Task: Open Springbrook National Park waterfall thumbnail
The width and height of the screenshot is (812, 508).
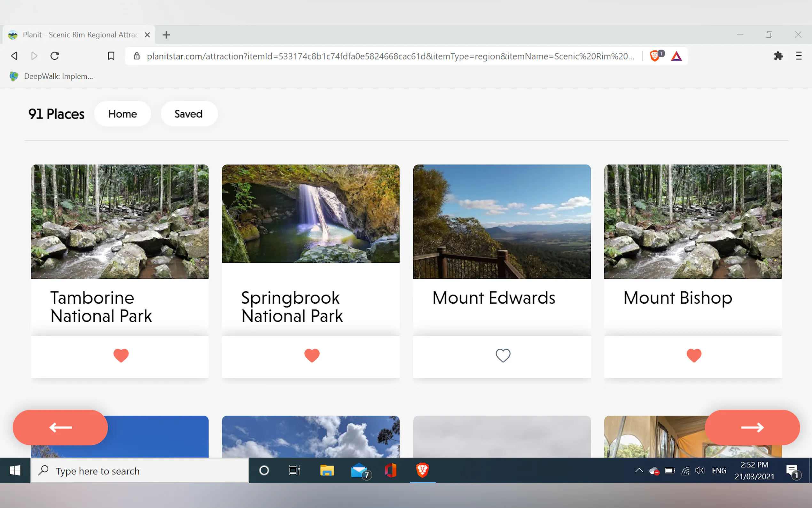Action: click(x=310, y=213)
